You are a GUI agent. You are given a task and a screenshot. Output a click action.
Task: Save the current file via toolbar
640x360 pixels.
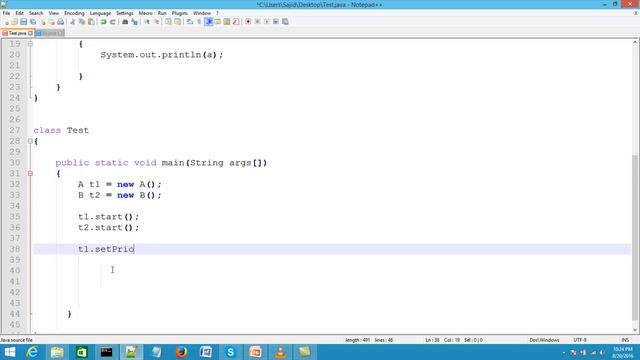tap(23, 22)
